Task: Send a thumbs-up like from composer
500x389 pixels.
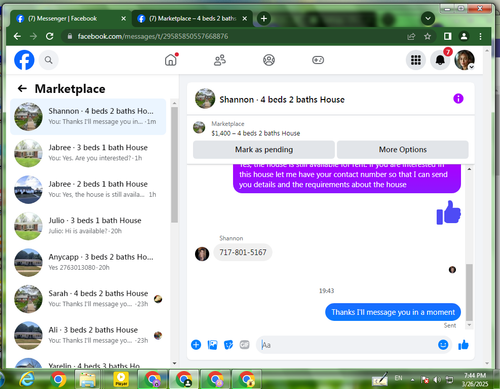Action: pyautogui.click(x=463, y=345)
